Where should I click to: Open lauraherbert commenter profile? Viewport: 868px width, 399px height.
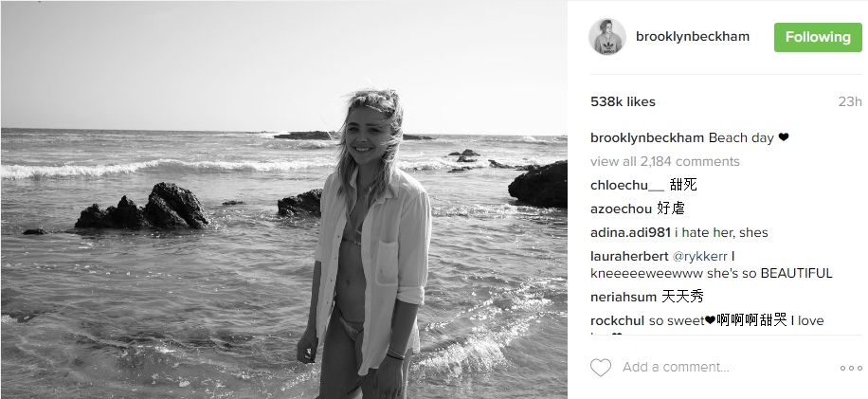[x=629, y=256]
